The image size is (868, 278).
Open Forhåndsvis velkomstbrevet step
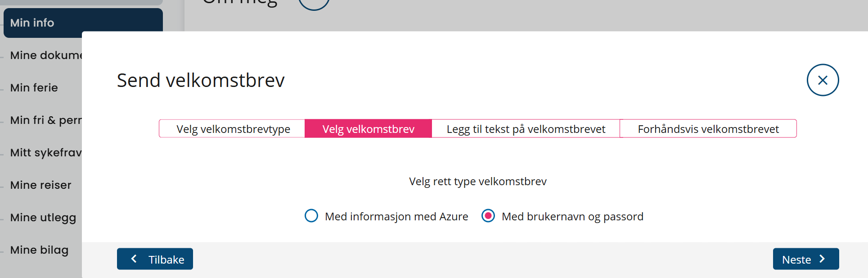coord(708,129)
